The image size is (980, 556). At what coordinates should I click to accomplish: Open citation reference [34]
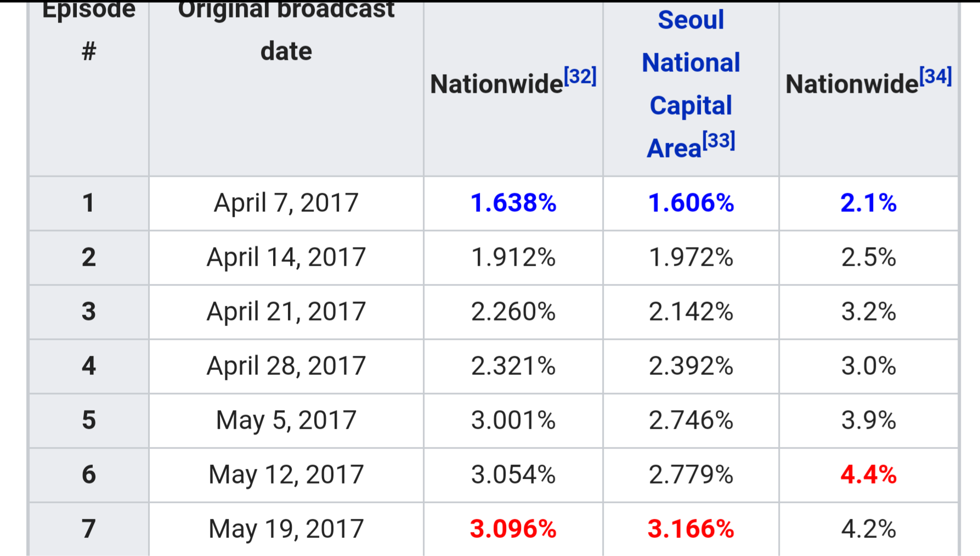tap(936, 76)
